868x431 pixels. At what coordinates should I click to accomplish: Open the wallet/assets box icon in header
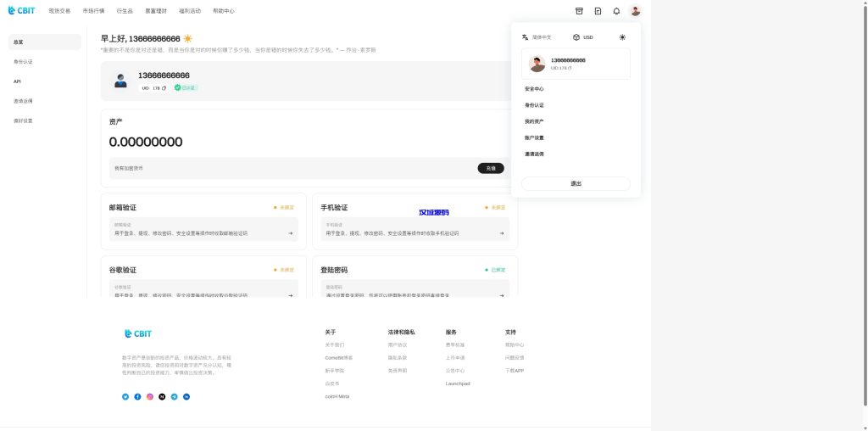(x=579, y=10)
